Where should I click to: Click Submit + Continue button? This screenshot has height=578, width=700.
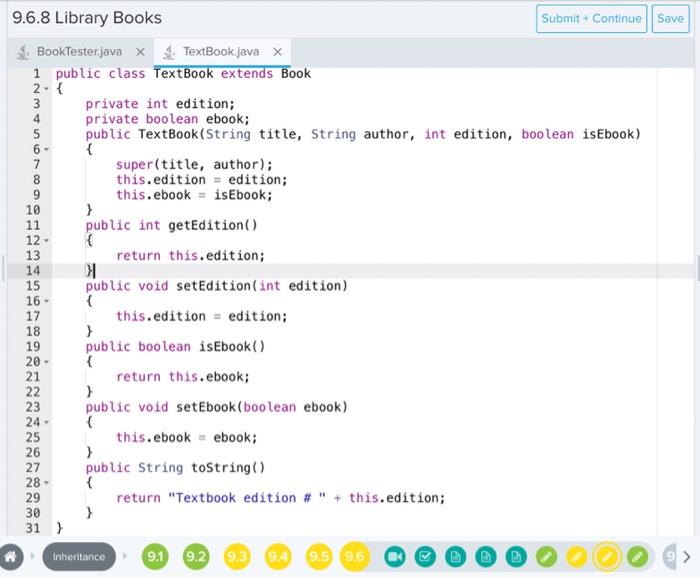tap(591, 19)
